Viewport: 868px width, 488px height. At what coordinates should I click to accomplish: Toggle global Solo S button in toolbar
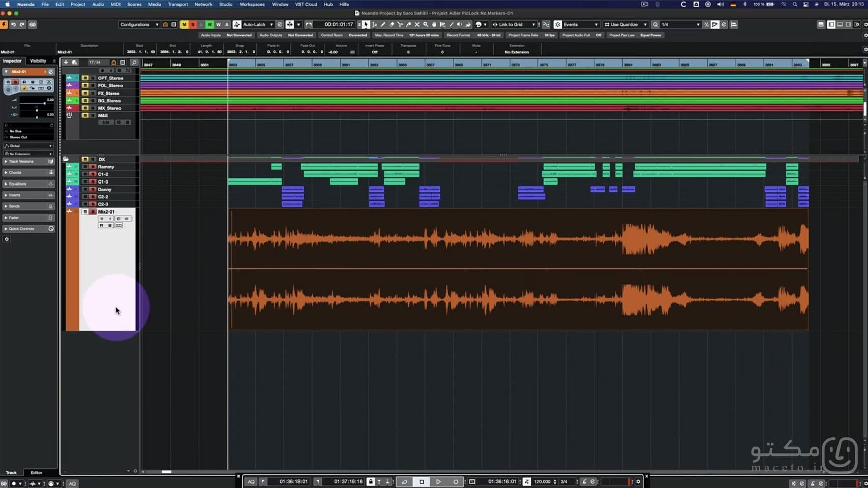192,24
